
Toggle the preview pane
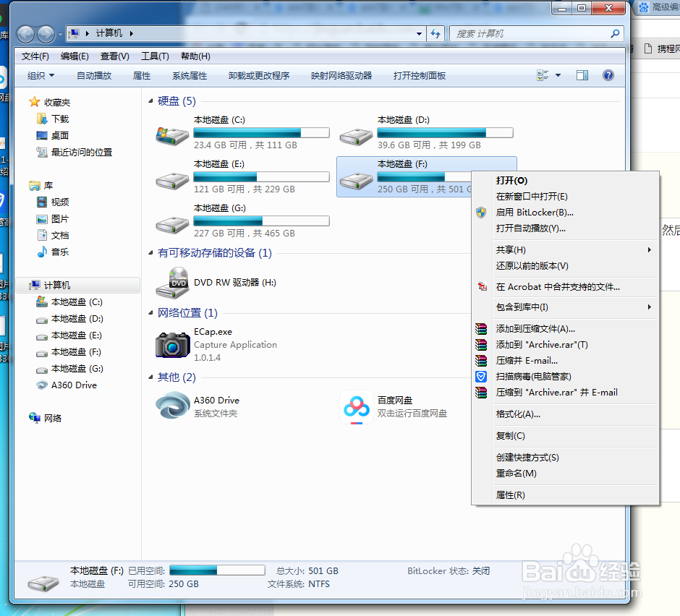tap(582, 74)
